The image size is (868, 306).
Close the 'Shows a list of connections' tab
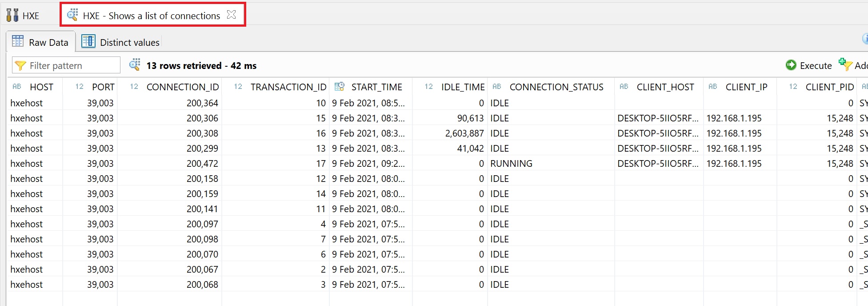coord(231,15)
